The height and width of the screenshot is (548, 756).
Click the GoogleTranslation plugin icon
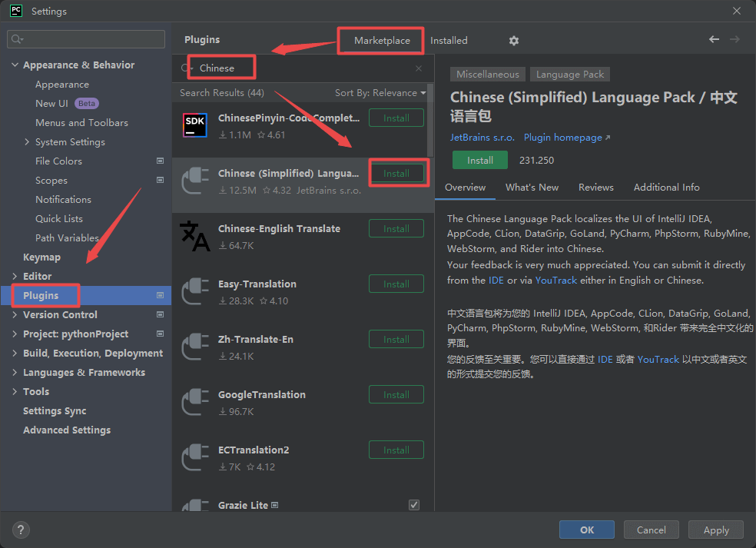tap(195, 402)
